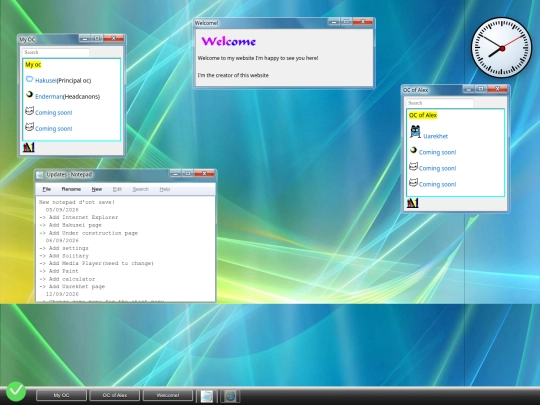Minimize the Welcome! window
The width and height of the screenshot is (540, 405).
click(x=334, y=22)
